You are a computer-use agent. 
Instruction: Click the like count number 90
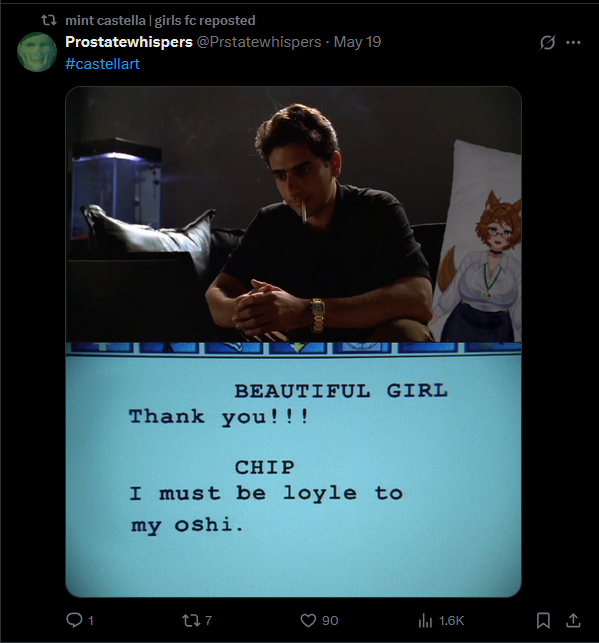(x=330, y=621)
